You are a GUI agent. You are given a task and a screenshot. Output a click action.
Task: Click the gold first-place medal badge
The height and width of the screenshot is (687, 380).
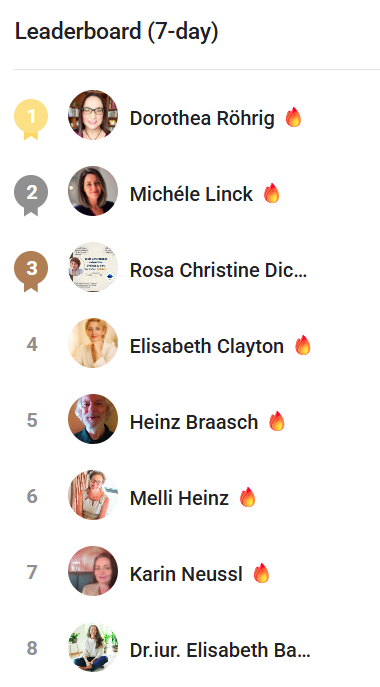(31, 119)
